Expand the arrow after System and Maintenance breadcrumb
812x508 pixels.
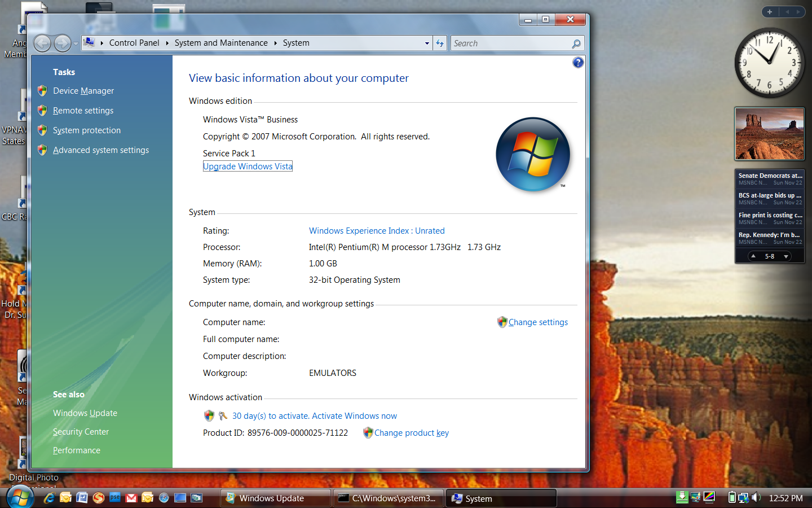(276, 43)
